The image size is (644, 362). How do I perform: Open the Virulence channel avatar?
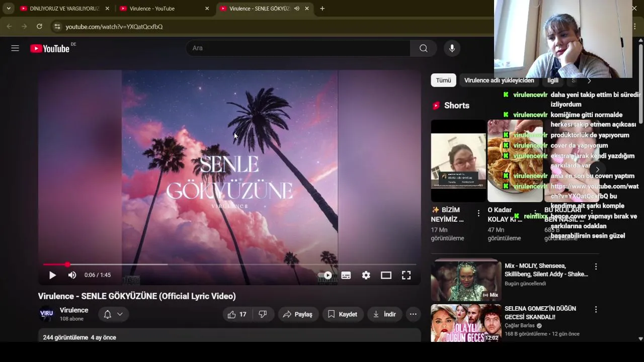click(x=46, y=314)
